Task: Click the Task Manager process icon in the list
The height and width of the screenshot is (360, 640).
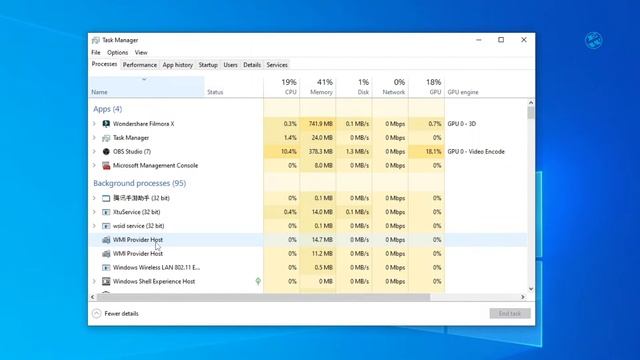Action: coord(106,138)
